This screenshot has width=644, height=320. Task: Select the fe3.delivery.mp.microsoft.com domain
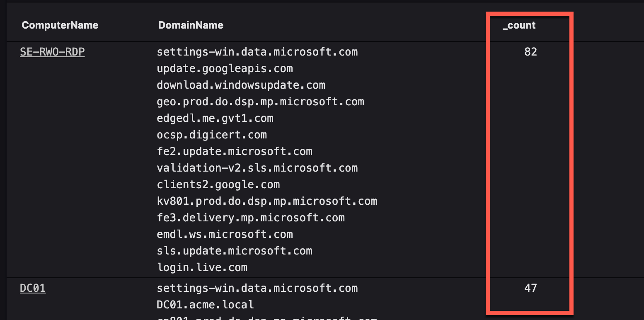(251, 218)
